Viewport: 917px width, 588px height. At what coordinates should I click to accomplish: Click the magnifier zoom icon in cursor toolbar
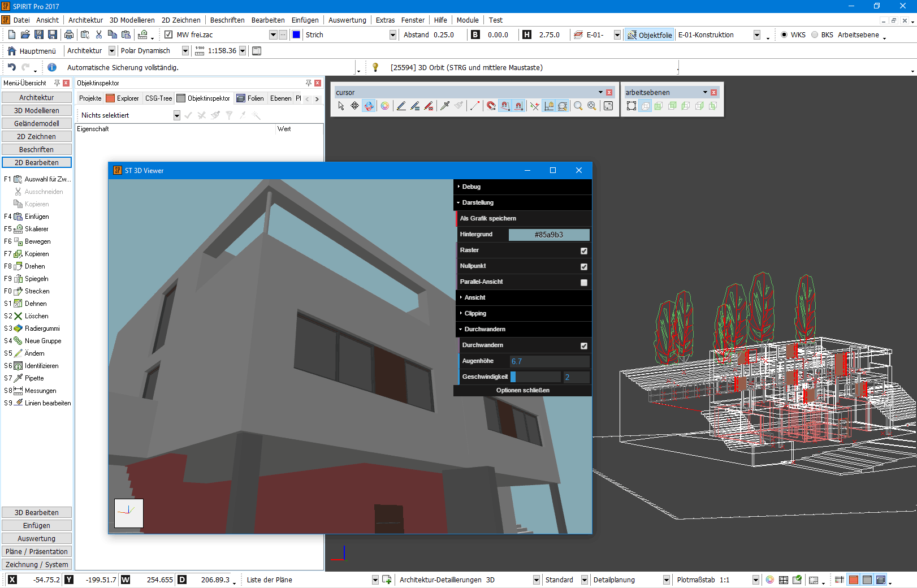(x=578, y=106)
